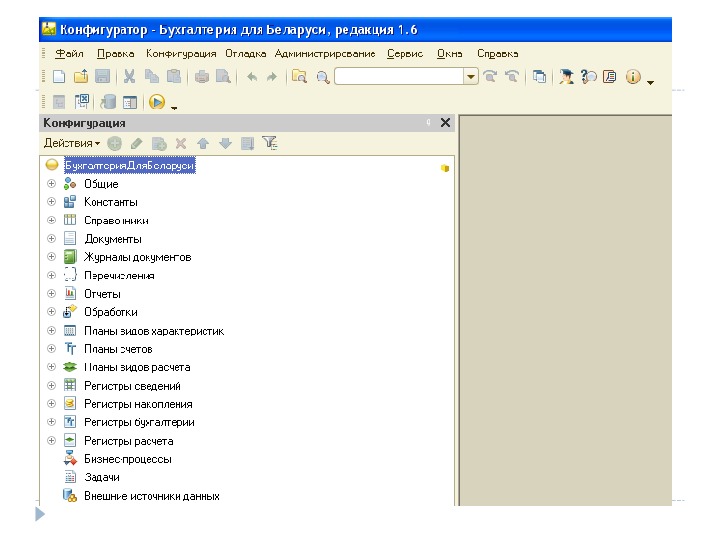Select Обработки in the tree
This screenshot has width=720, height=540.
pos(111,312)
